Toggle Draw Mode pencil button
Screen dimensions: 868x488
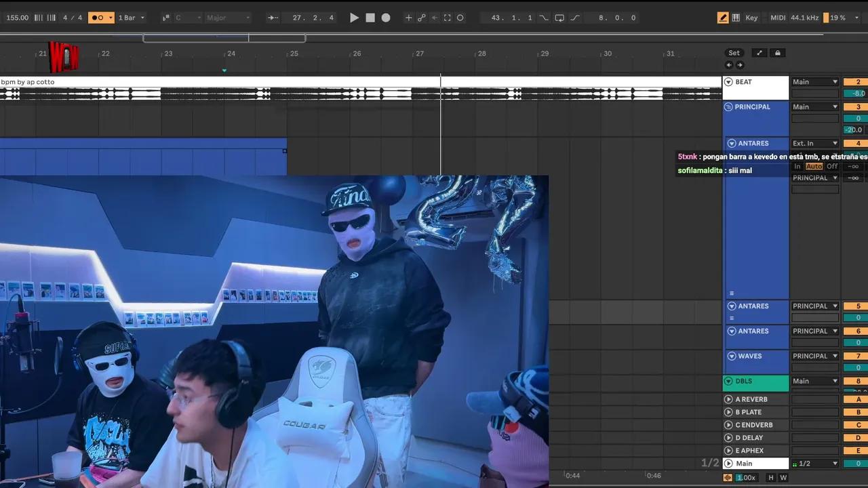[x=723, y=18]
